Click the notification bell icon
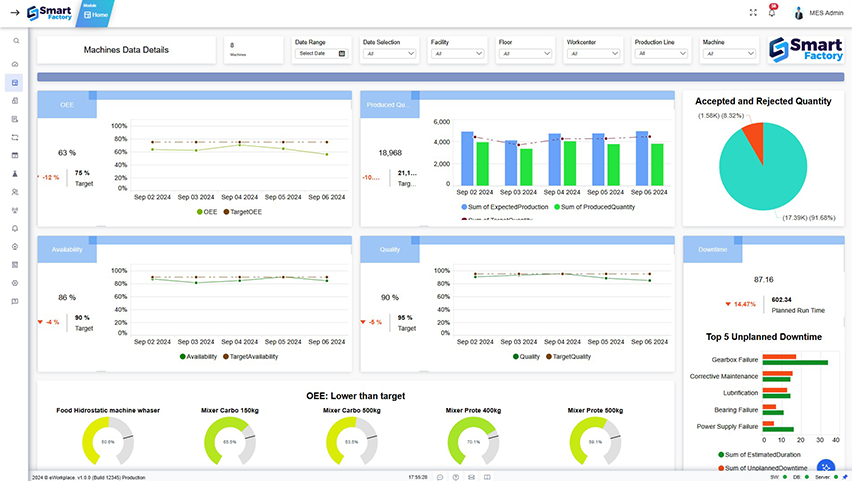Image resolution: width=852 pixels, height=481 pixels. (772, 13)
